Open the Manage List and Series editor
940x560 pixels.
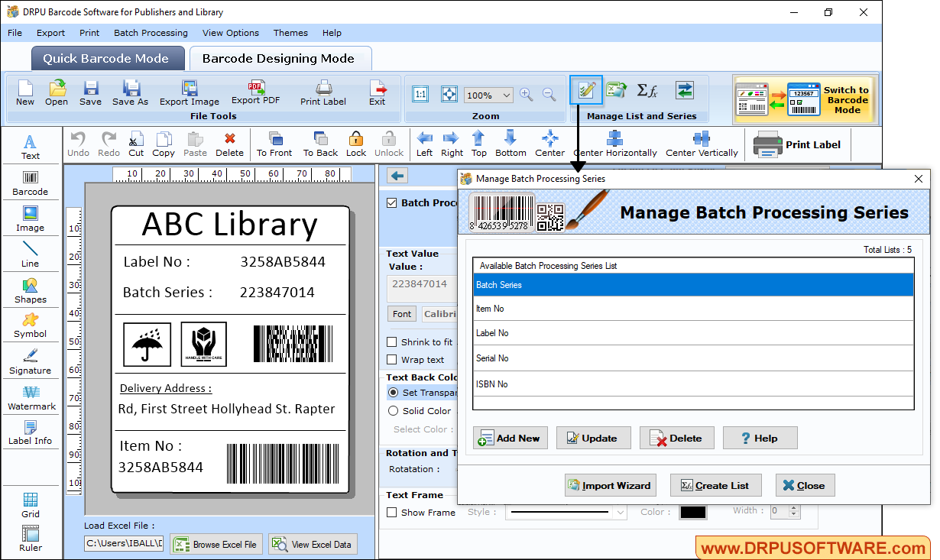coord(585,90)
